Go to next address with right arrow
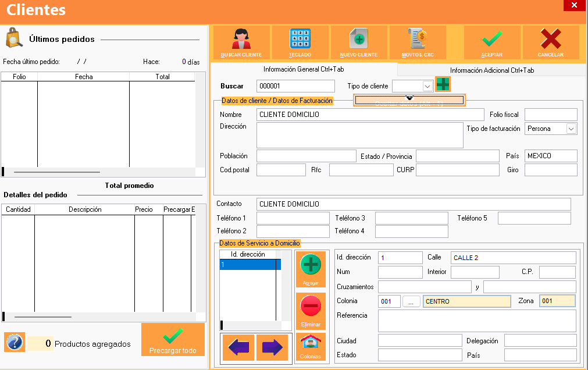This screenshot has width=588, height=370. [x=272, y=348]
